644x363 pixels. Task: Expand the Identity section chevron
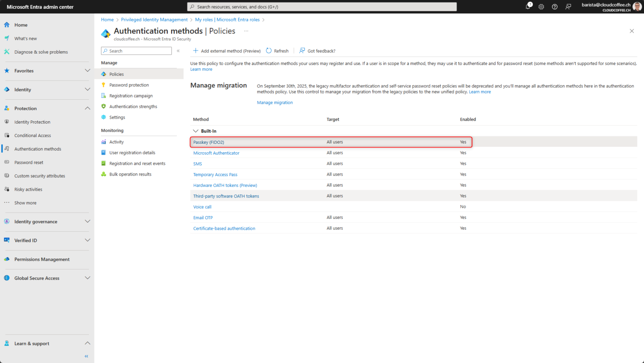(x=87, y=89)
